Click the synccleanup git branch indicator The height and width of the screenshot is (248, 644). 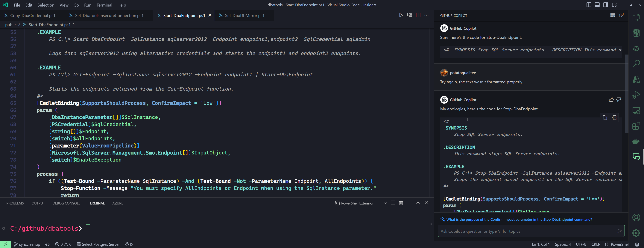[x=27, y=244]
